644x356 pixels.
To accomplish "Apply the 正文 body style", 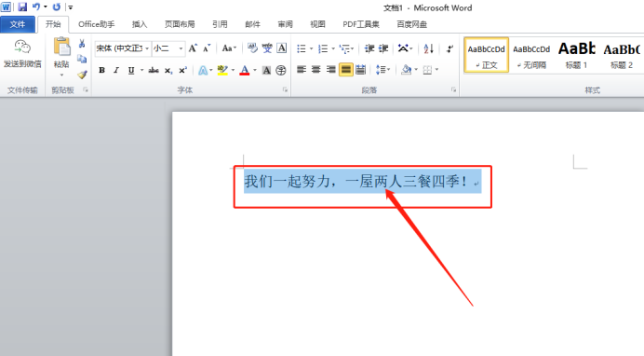I will pos(487,55).
